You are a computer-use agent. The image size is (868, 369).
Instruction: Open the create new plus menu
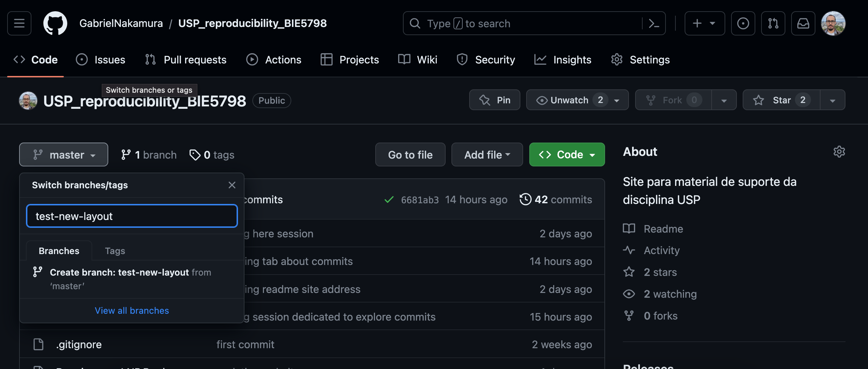[x=704, y=23]
